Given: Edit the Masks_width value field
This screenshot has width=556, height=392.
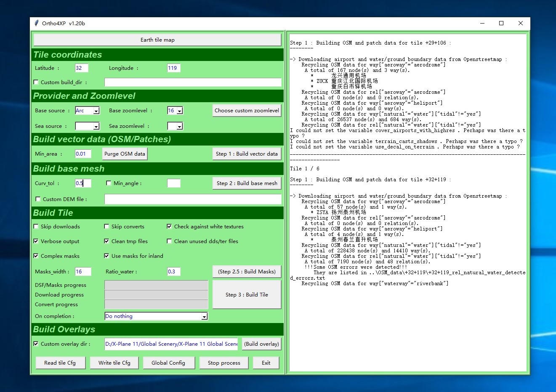Looking at the screenshot, I should click(x=83, y=272).
